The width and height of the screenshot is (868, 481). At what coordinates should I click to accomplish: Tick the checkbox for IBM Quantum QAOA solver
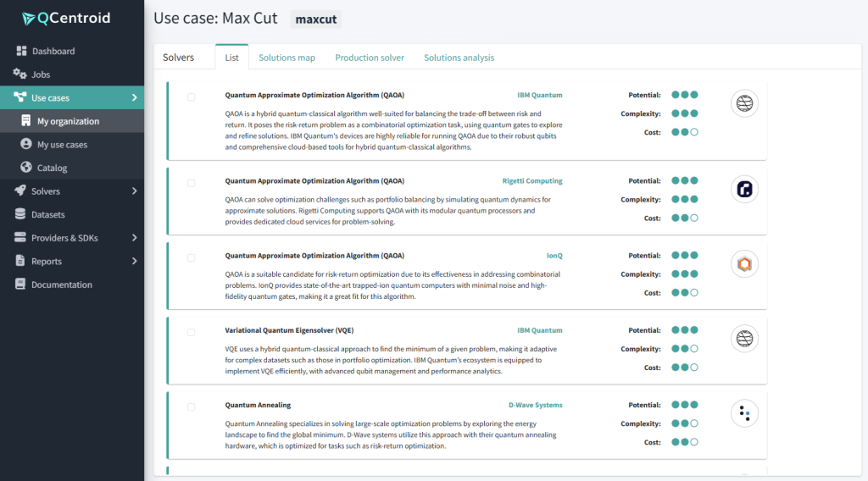192,97
